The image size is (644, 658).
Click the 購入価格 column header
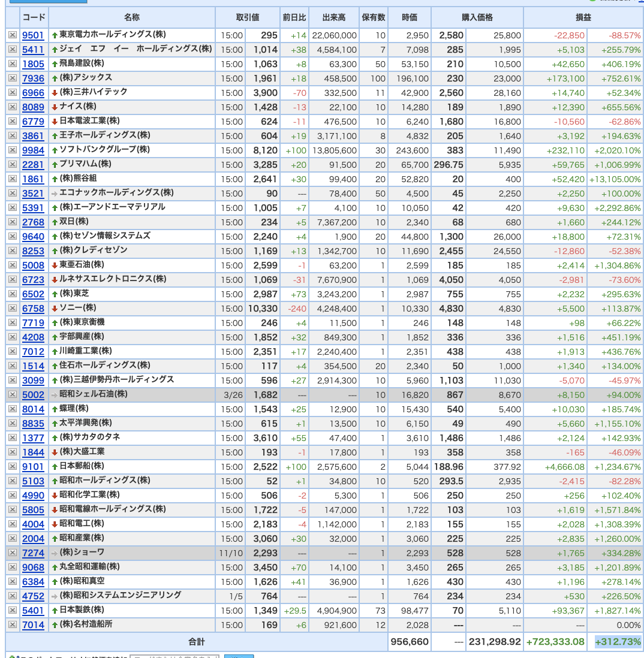(477, 17)
